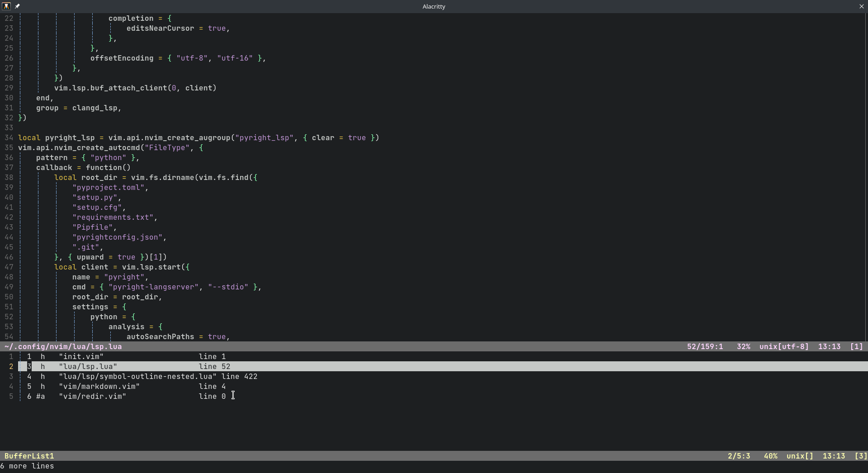Click "nvim_create_autocmd" on line 35

coord(97,147)
